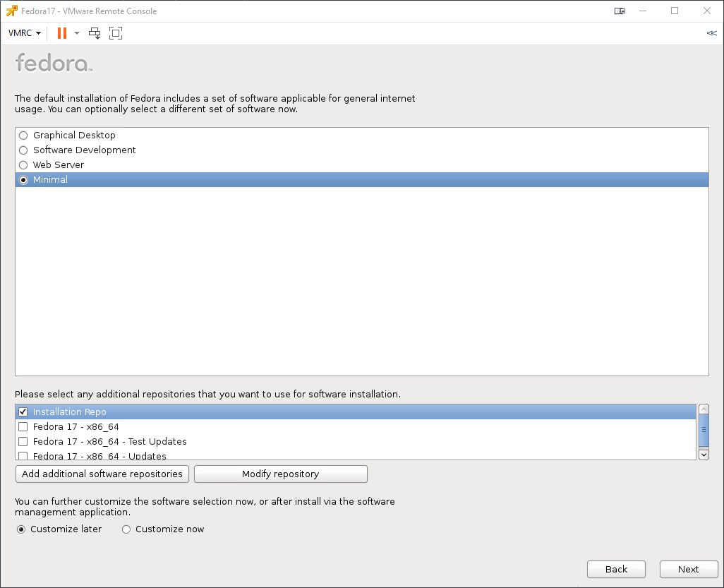724x588 pixels.
Task: Click the collapse toolbar chevron icon
Action: point(711,33)
